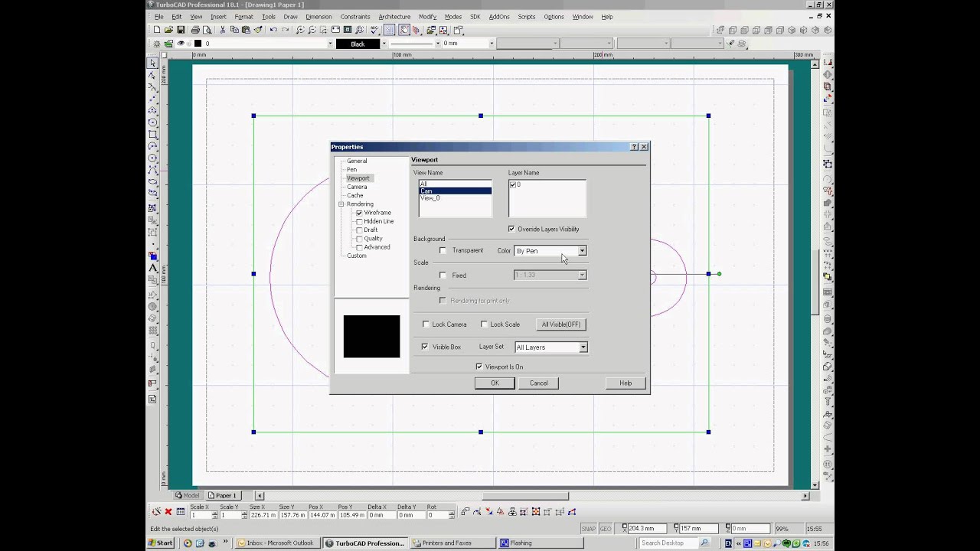Check the Hidden Line checkbox
The image size is (980, 551).
(359, 221)
